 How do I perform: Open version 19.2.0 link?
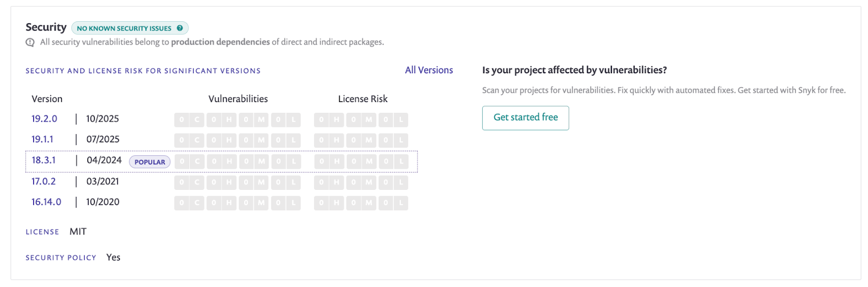(44, 119)
